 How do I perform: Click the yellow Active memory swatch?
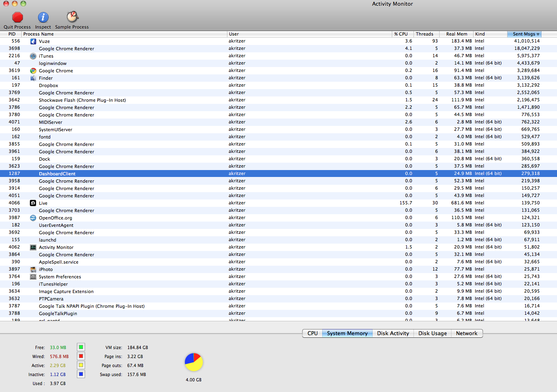[x=81, y=365]
